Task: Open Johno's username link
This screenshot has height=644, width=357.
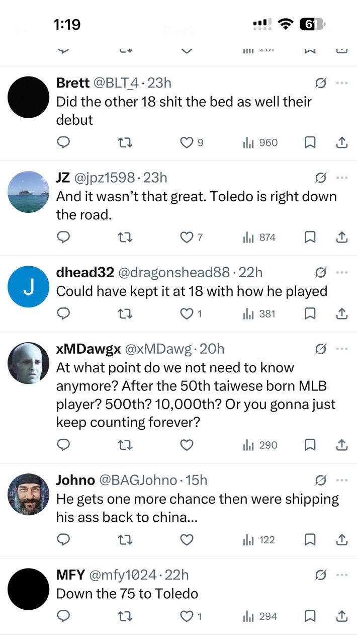Action: click(x=75, y=480)
